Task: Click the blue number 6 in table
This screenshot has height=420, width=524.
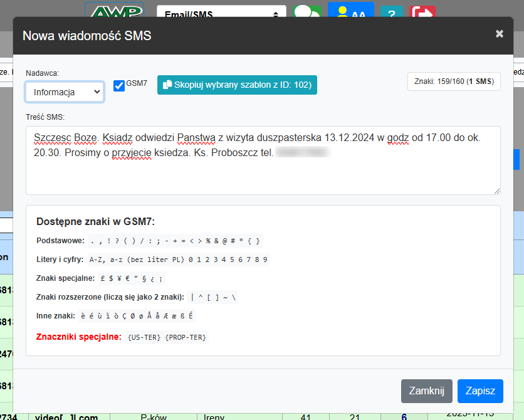Action: (x=404, y=416)
